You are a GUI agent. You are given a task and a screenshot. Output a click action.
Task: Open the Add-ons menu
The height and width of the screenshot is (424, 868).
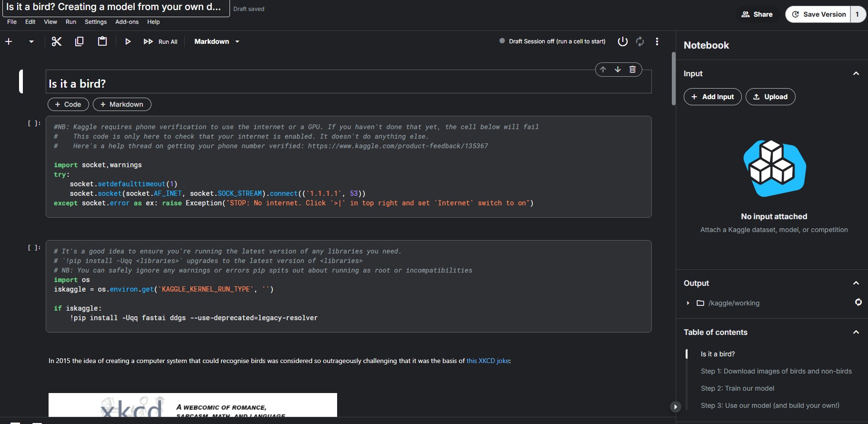click(x=127, y=22)
